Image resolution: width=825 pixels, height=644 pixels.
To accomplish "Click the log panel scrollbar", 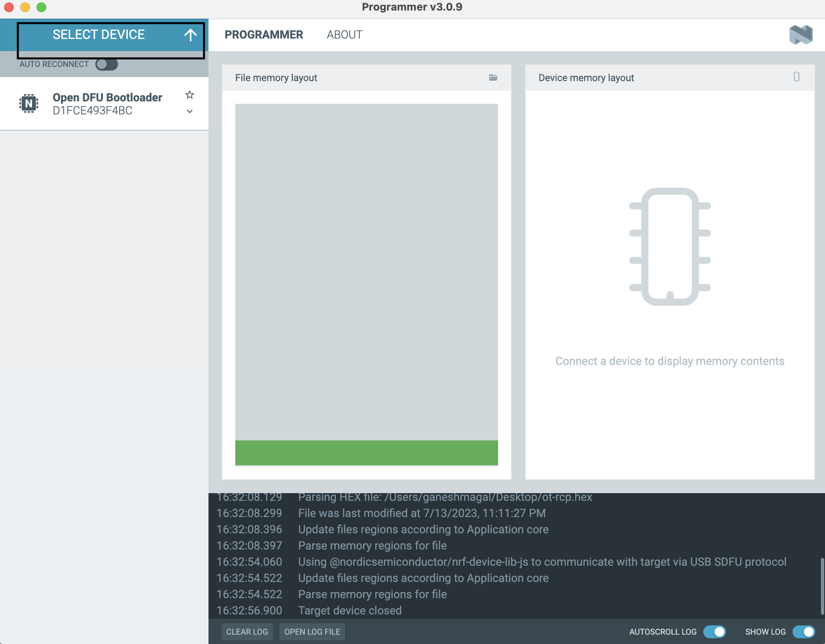I will 822,586.
